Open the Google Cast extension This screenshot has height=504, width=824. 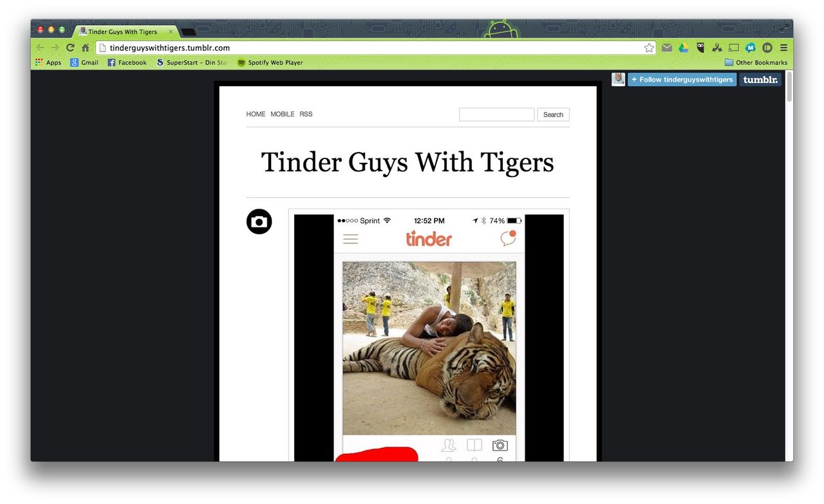point(734,48)
